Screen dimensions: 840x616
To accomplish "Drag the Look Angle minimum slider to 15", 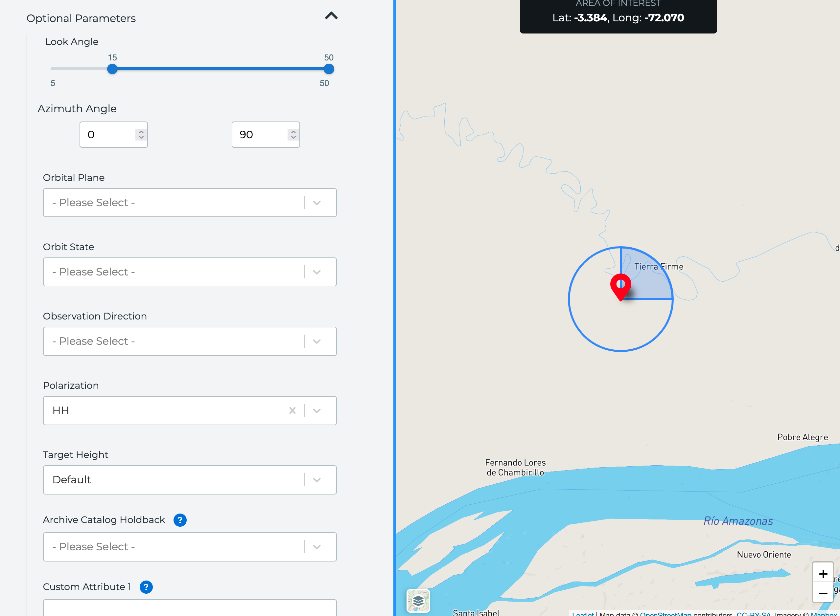I will pyautogui.click(x=113, y=68).
